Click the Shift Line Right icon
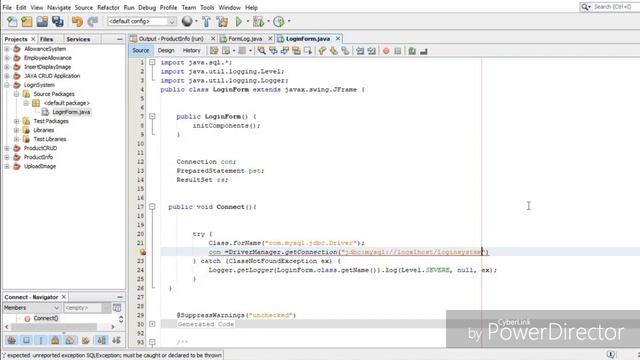 (x=371, y=51)
